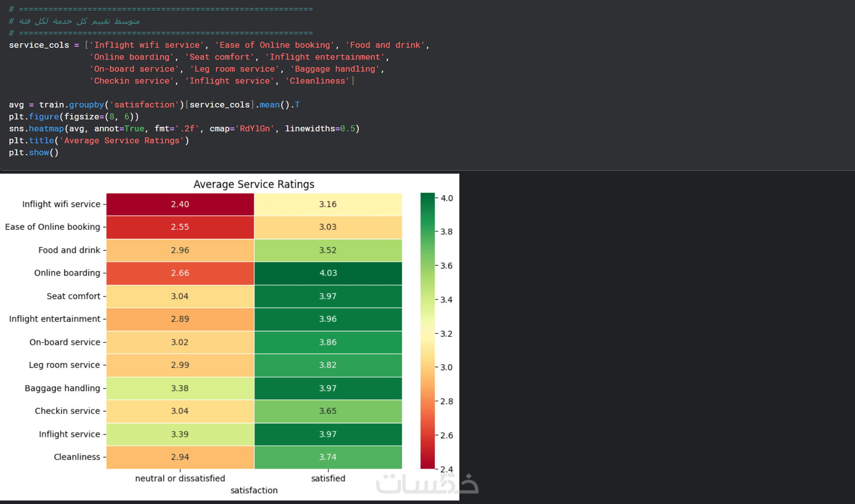This screenshot has height=504, width=855.
Task: Click the 3.74 Cleanliness heatmap cell
Action: (x=328, y=457)
